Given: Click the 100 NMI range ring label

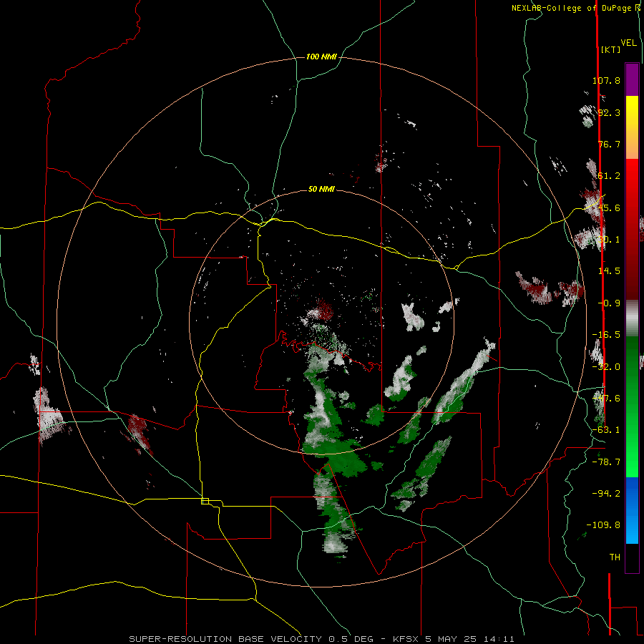Looking at the screenshot, I should click(x=321, y=57).
